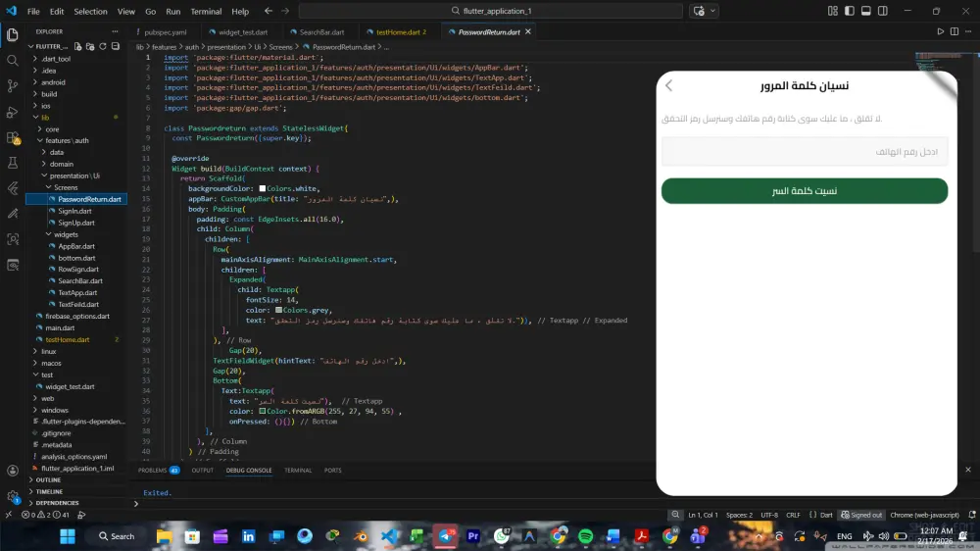Click Signed out in status bar
The image size is (980, 551).
pyautogui.click(x=861, y=515)
